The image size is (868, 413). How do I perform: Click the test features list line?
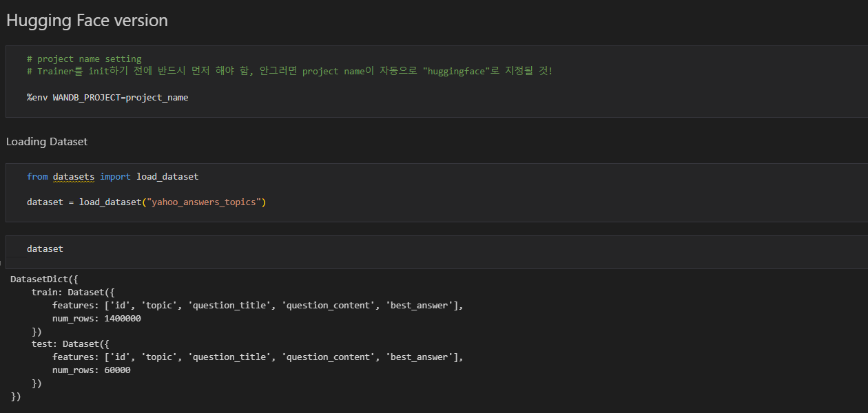click(x=258, y=357)
